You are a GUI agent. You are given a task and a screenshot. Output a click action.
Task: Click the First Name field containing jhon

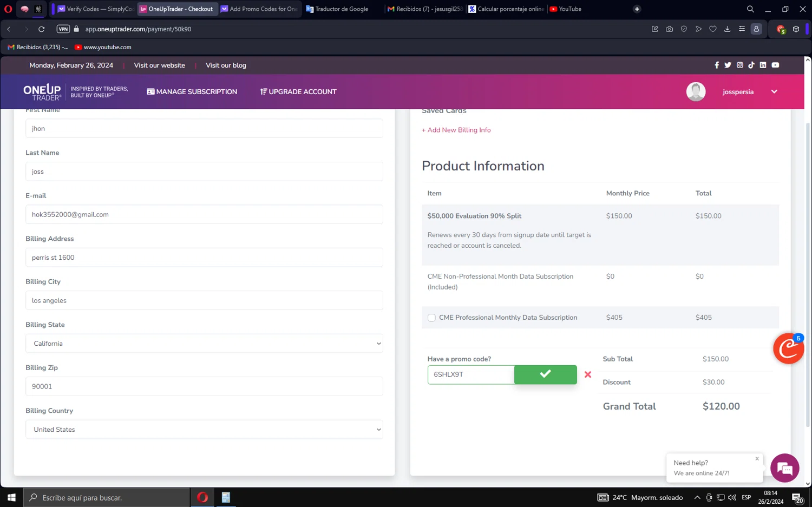pos(204,129)
